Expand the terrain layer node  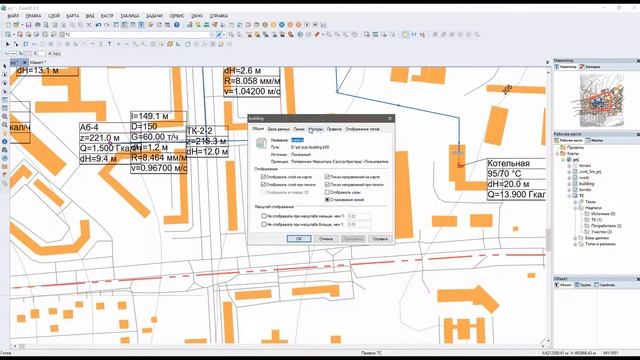point(569,166)
